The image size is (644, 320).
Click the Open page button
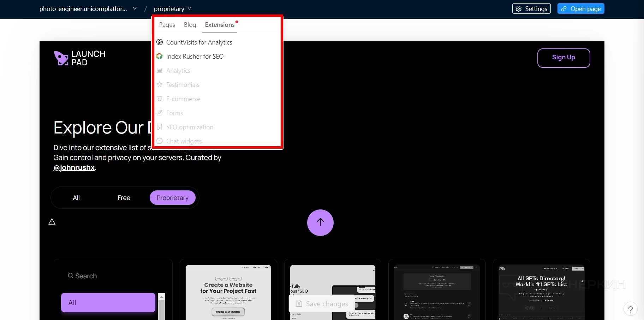(x=581, y=9)
